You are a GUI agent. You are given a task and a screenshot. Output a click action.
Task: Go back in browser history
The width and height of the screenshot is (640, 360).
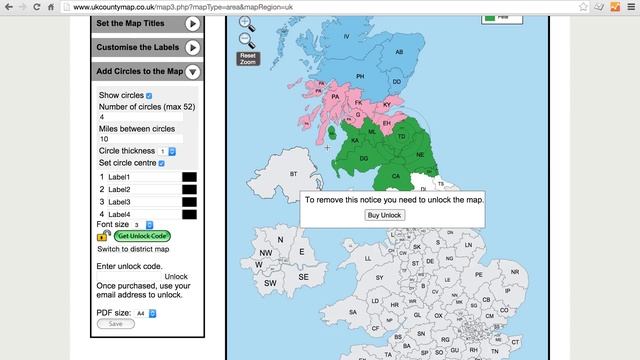click(x=9, y=7)
